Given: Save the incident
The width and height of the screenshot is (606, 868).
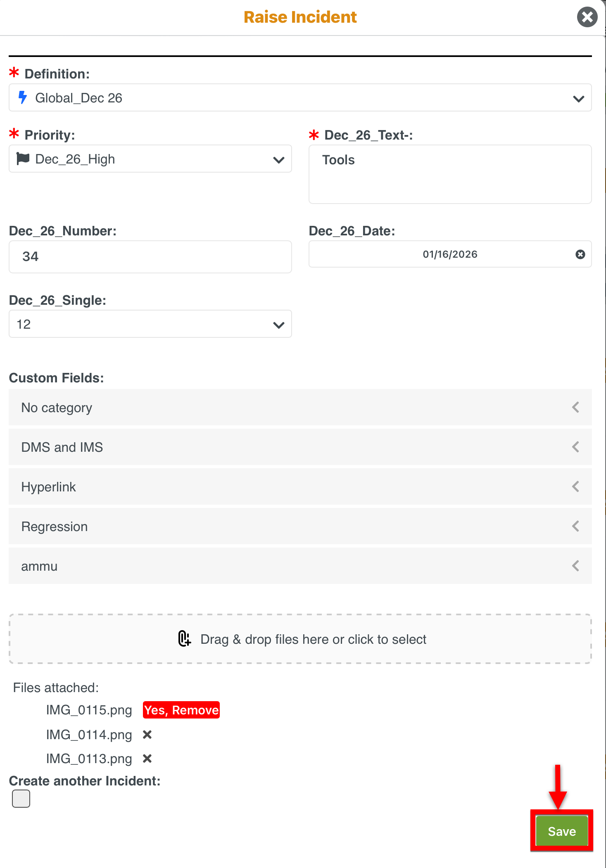Looking at the screenshot, I should click(561, 831).
